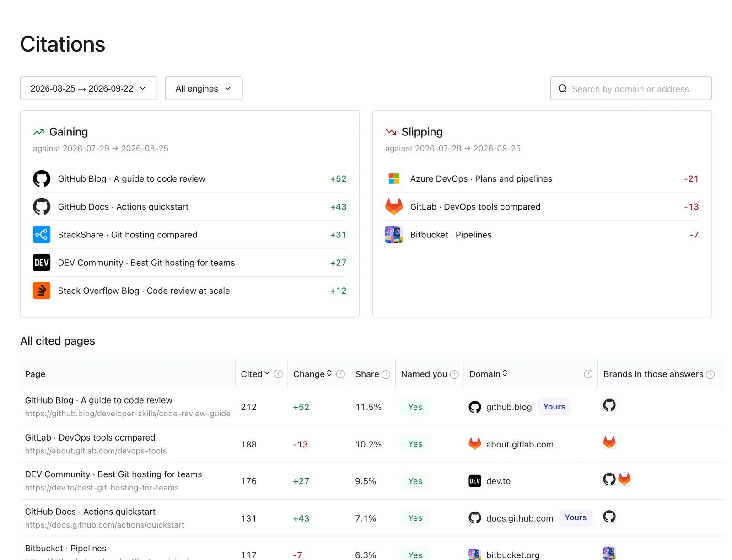The width and height of the screenshot is (732, 560).
Task: Open DEV Community · Best Git hosting in Gaining
Action: click(x=146, y=263)
